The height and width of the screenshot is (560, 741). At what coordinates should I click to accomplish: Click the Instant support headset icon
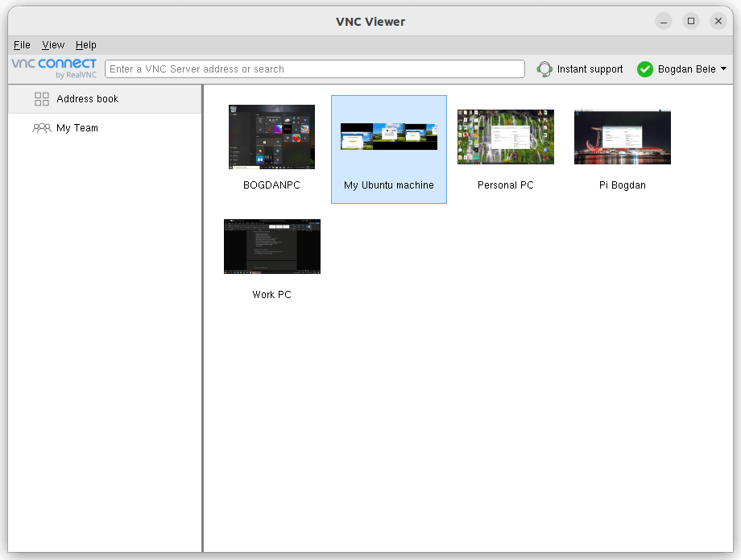(544, 68)
